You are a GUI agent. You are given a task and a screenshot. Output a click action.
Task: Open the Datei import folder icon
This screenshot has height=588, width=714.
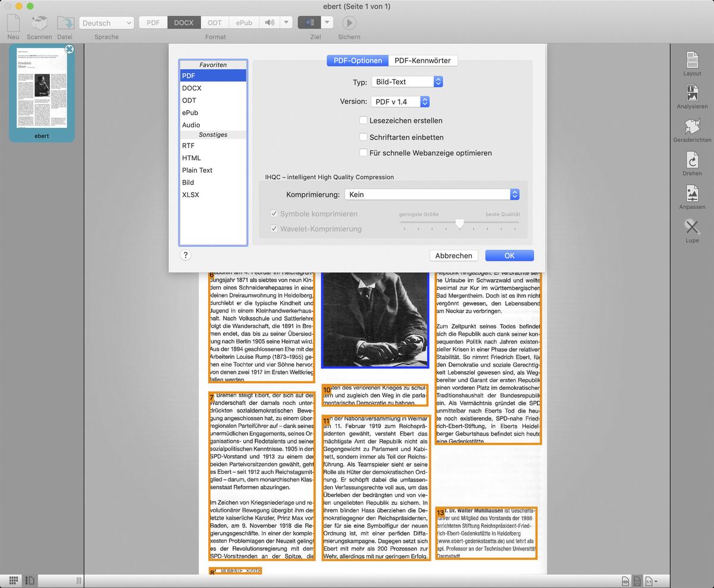click(65, 23)
